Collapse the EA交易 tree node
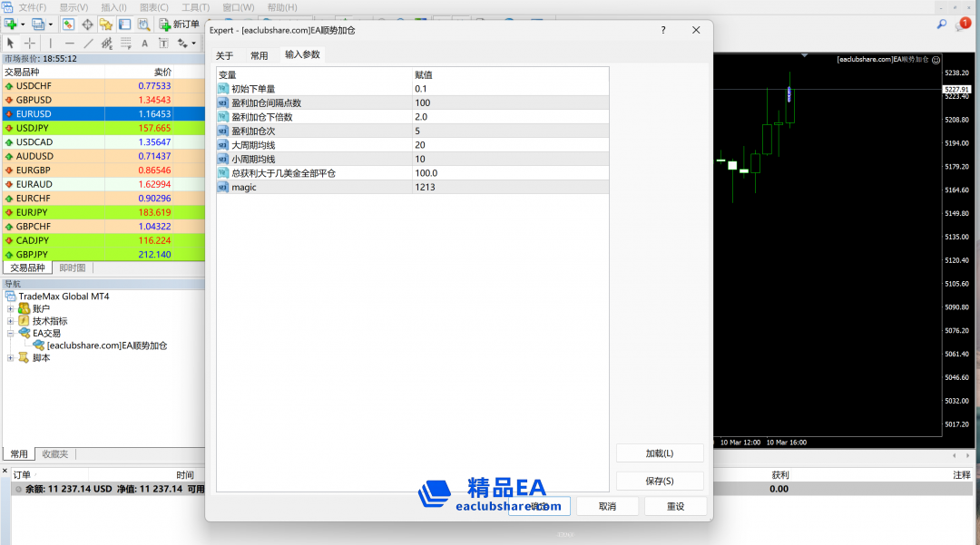 click(11, 334)
